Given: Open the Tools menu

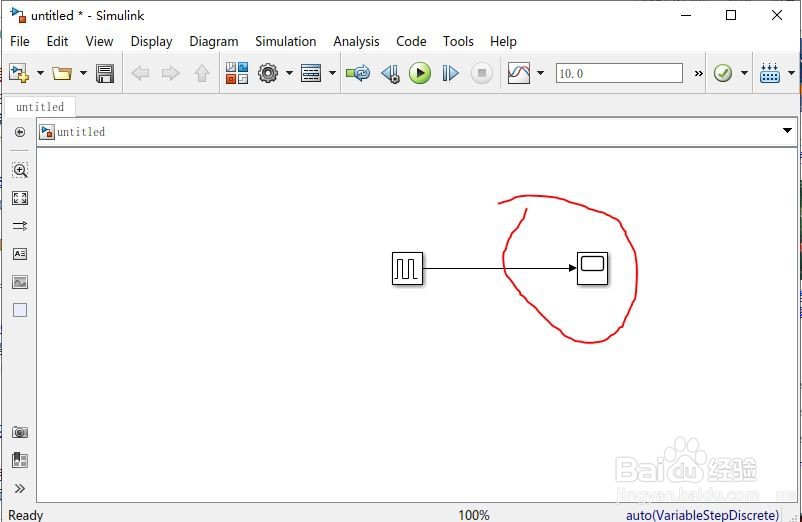Looking at the screenshot, I should coord(458,41).
